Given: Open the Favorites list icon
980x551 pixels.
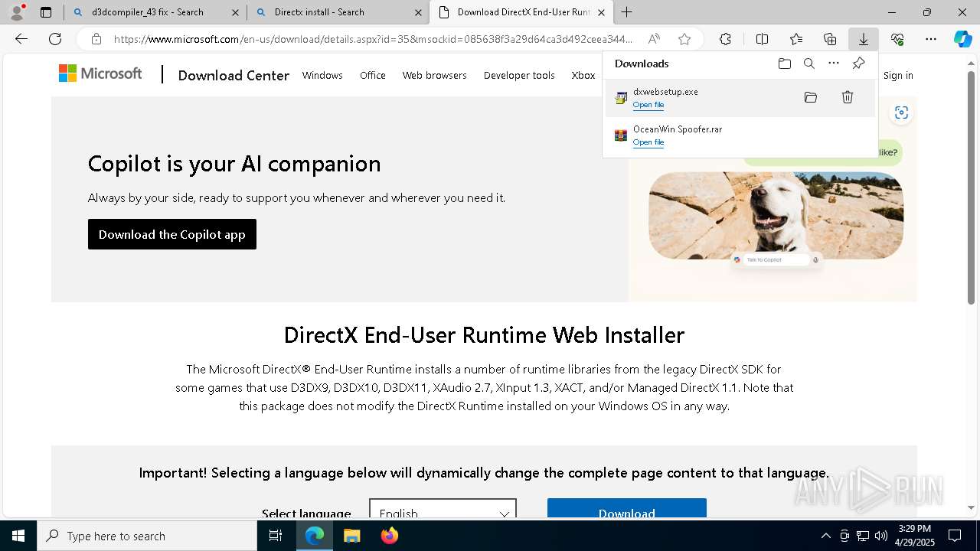Looking at the screenshot, I should pyautogui.click(x=796, y=39).
